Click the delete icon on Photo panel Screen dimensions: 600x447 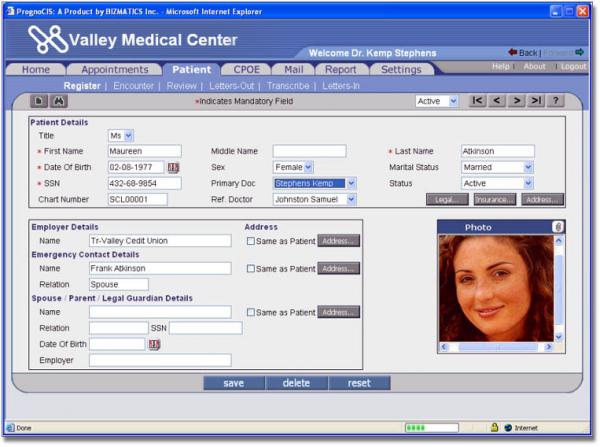557,227
